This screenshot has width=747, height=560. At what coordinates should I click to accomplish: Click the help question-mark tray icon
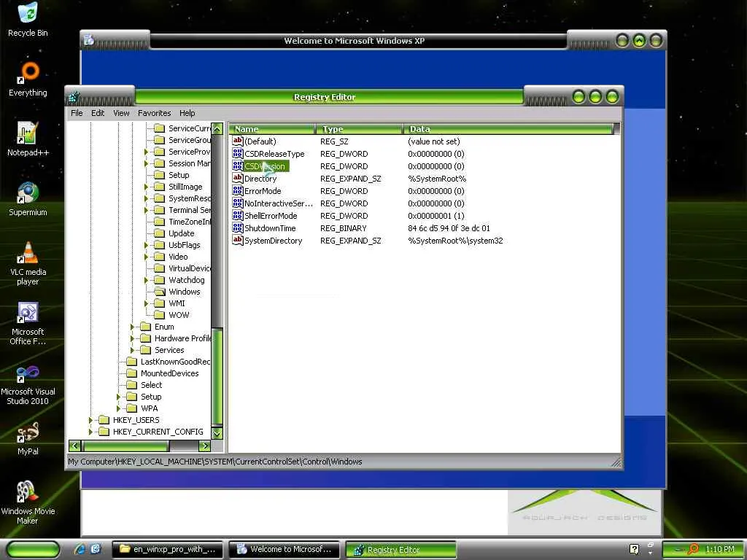point(634,549)
